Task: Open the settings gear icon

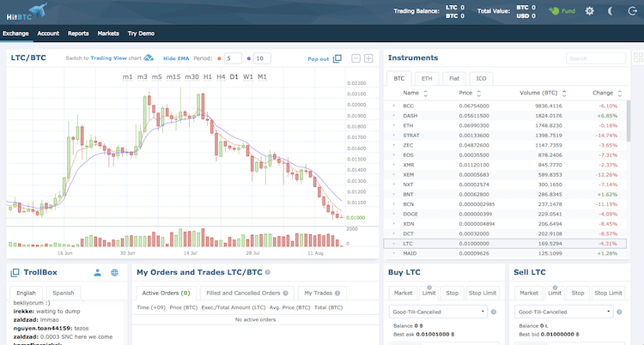Action: pyautogui.click(x=589, y=11)
